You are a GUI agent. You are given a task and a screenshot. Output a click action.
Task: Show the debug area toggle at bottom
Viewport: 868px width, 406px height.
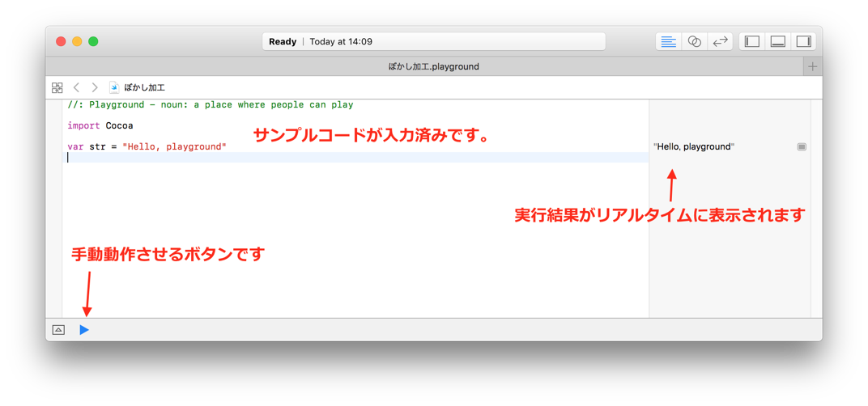coord(58,330)
